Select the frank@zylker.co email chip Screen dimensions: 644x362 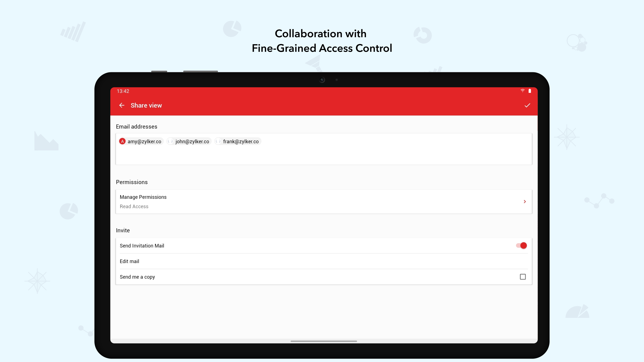[238, 141]
